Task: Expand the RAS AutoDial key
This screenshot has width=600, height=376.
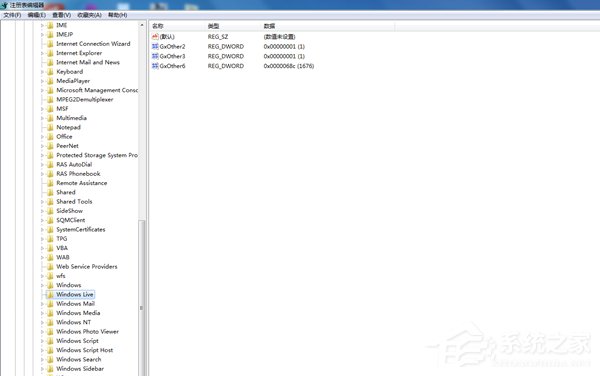Action: pyautogui.click(x=42, y=164)
